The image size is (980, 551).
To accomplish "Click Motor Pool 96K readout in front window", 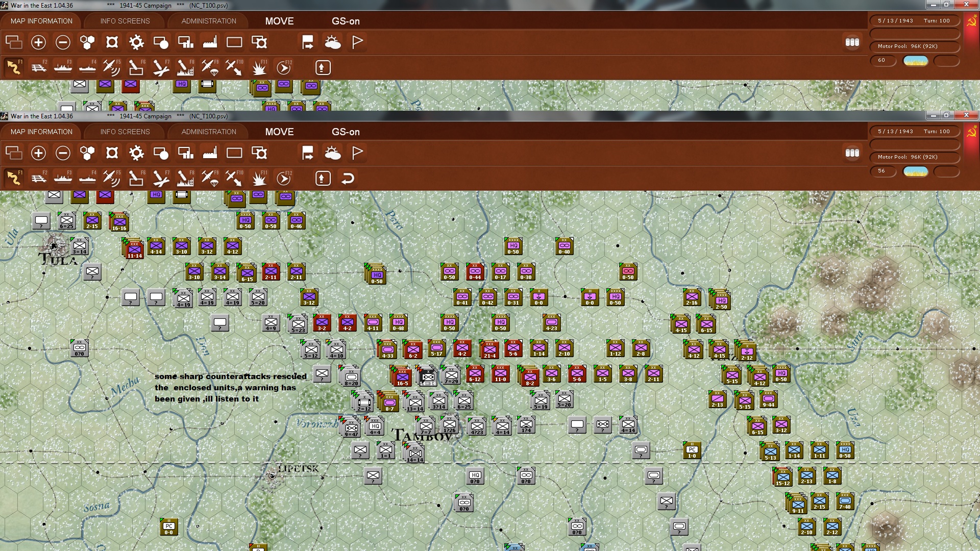I will tap(914, 157).
